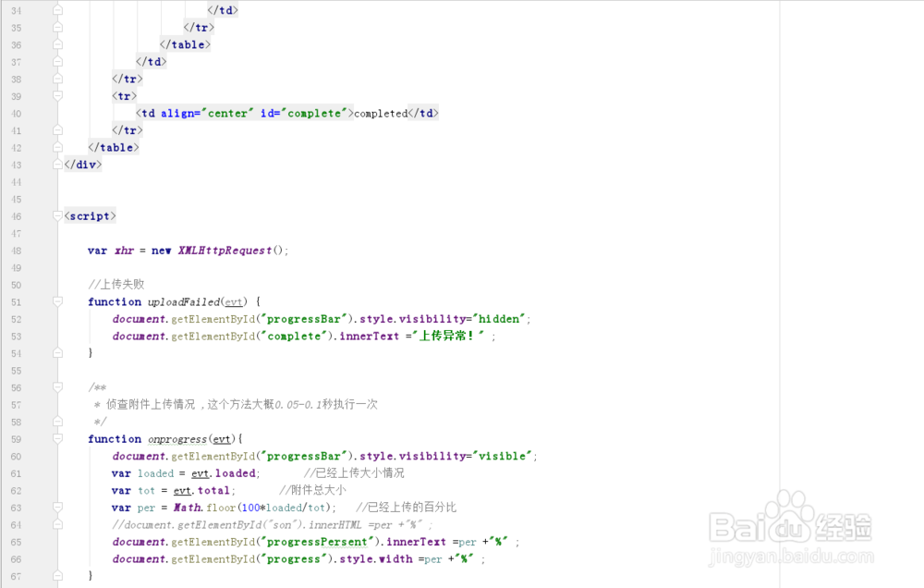924x588 pixels.
Task: Collapse the fold marker at line 39 <tr>
Action: point(57,96)
